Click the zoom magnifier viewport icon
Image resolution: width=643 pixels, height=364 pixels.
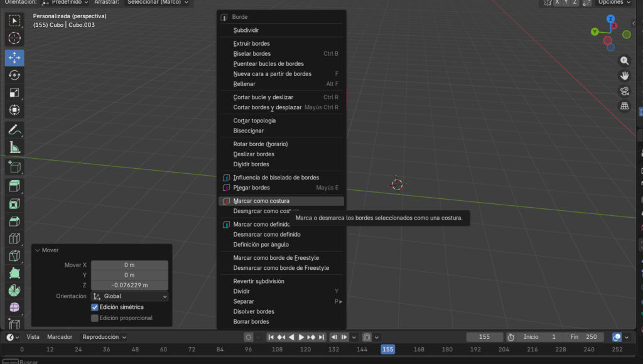[624, 61]
